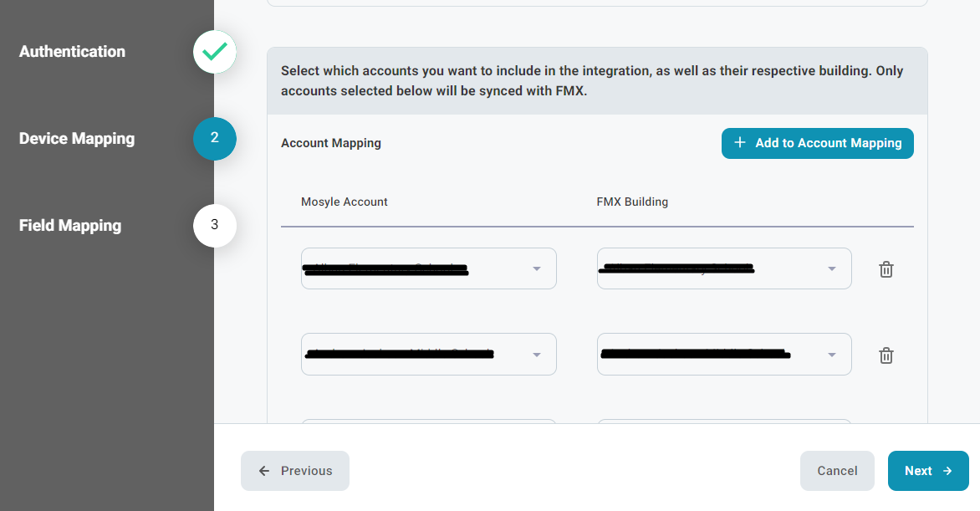
Task: Go back using the Previous button
Action: 294,471
